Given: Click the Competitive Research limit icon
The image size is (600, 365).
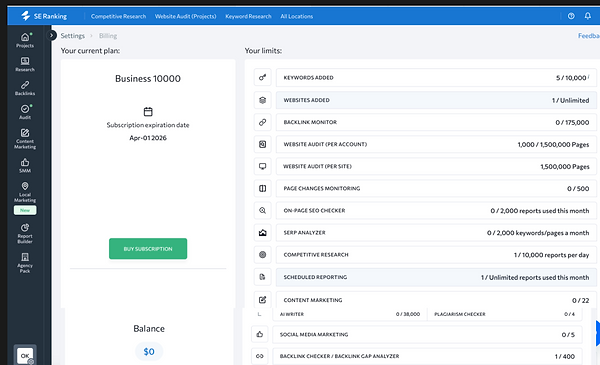Looking at the screenshot, I should pos(262,254).
